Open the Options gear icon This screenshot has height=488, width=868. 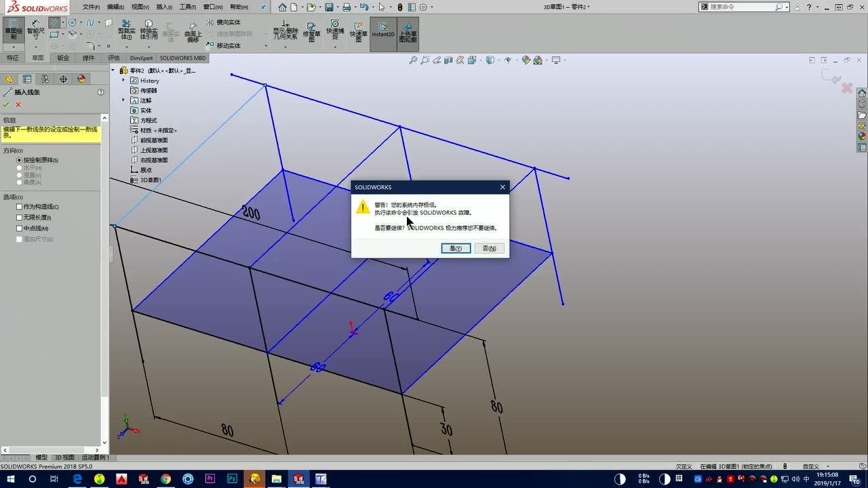tap(423, 7)
